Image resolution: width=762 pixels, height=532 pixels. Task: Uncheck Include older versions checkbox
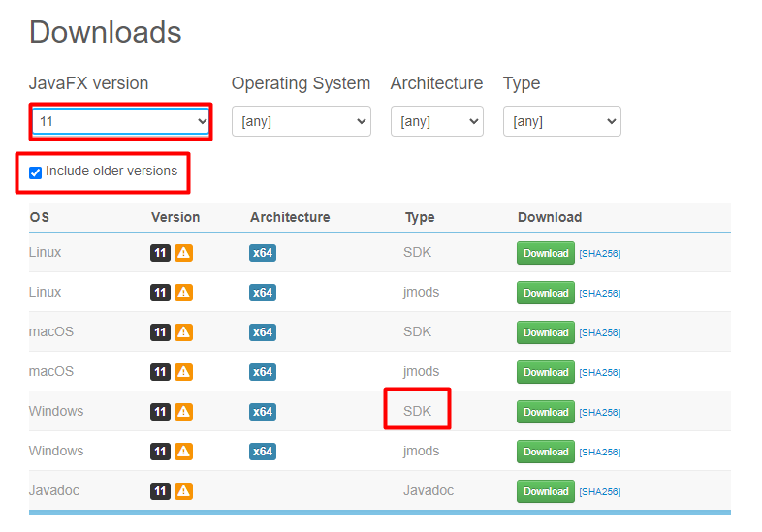coord(35,172)
